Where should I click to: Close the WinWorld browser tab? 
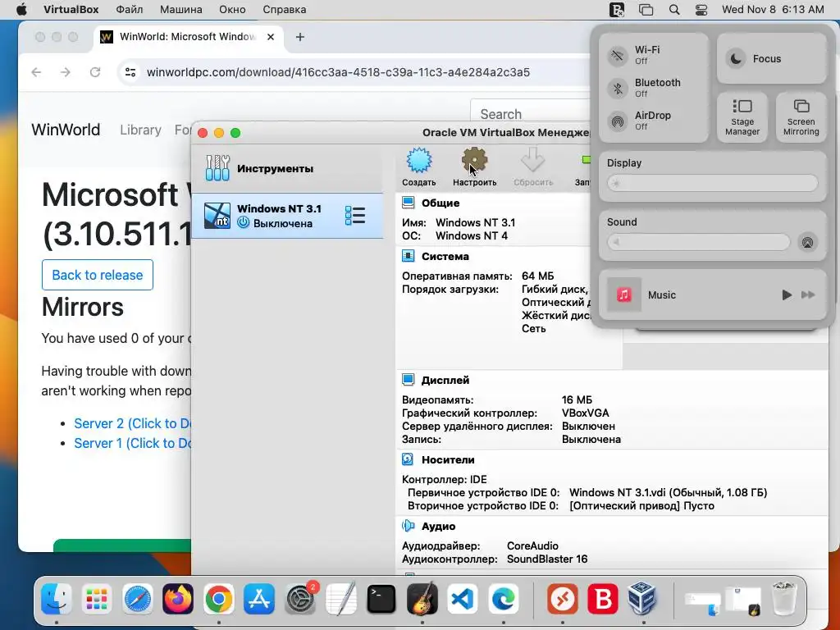tap(271, 37)
